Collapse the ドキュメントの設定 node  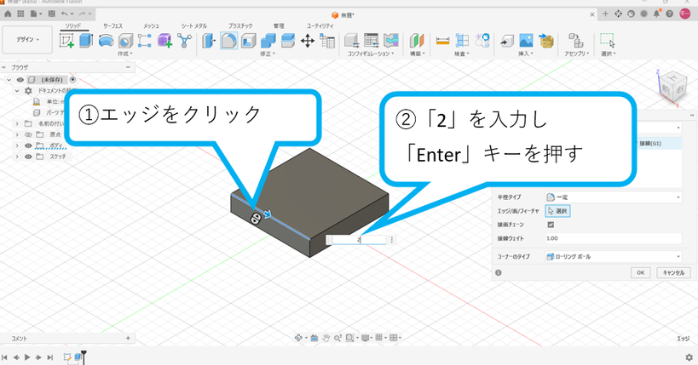(17, 91)
